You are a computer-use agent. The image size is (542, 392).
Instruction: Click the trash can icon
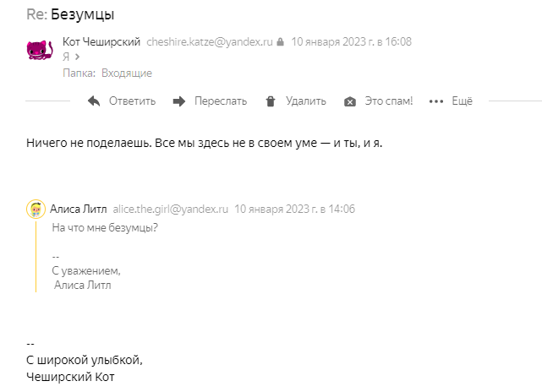271,101
